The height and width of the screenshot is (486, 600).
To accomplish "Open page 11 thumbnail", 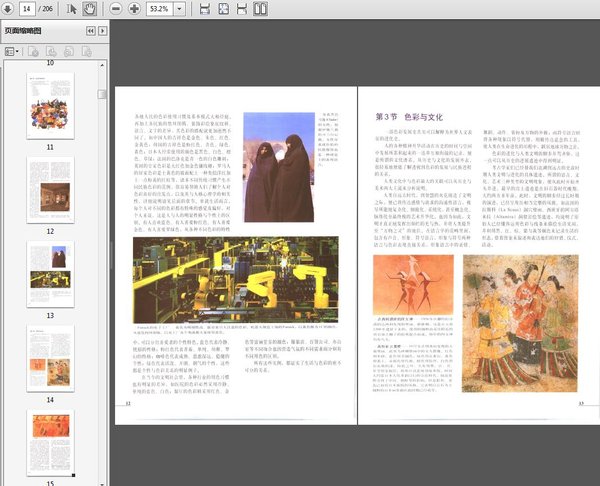I will [49, 105].
